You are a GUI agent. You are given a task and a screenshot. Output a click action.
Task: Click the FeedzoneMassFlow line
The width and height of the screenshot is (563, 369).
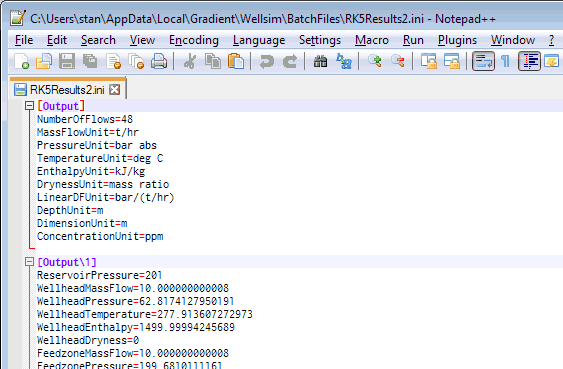pyautogui.click(x=133, y=353)
